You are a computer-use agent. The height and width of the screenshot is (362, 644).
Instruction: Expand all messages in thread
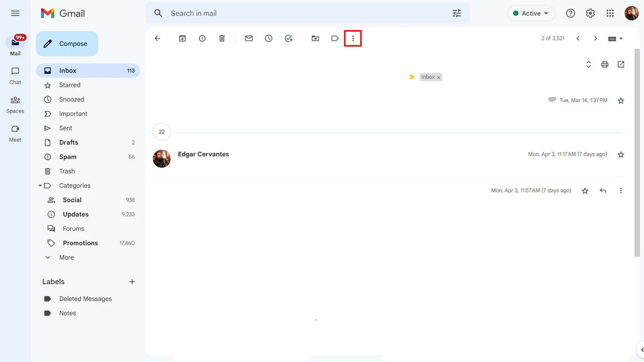[588, 64]
